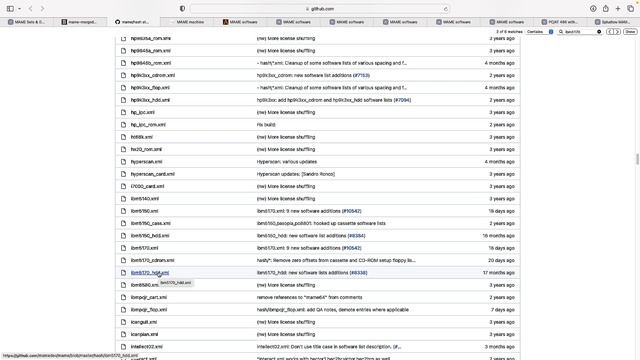Open ibmpcjr_cart.xml file
The height and width of the screenshot is (360, 640).
(x=149, y=297)
